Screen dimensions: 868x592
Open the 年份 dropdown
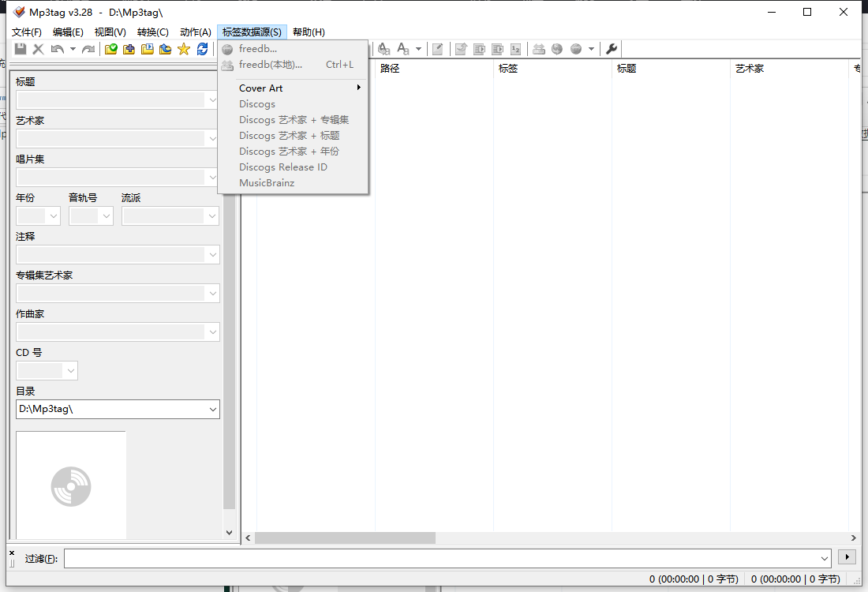54,216
